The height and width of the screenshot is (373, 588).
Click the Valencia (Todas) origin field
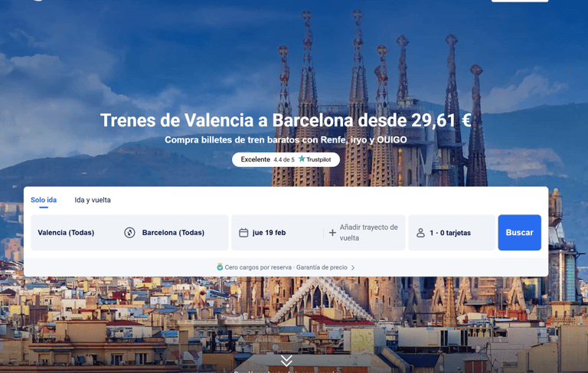(x=66, y=233)
